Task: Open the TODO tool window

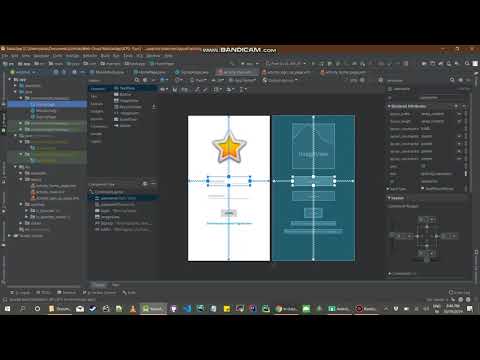Action: coord(43,293)
